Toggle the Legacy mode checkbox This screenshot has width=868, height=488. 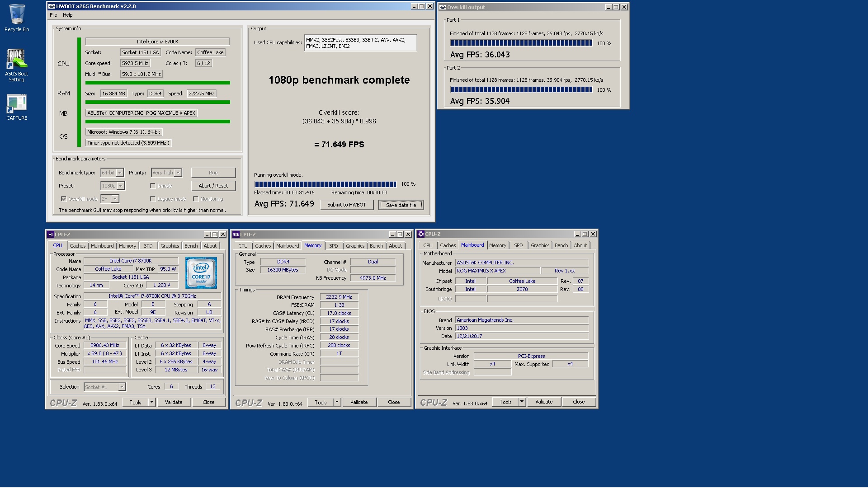pos(153,199)
